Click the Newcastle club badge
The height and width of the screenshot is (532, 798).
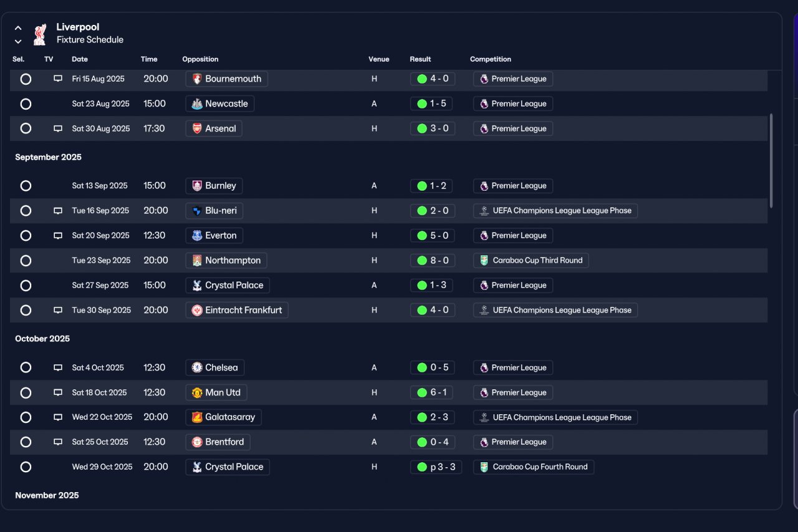pyautogui.click(x=197, y=104)
